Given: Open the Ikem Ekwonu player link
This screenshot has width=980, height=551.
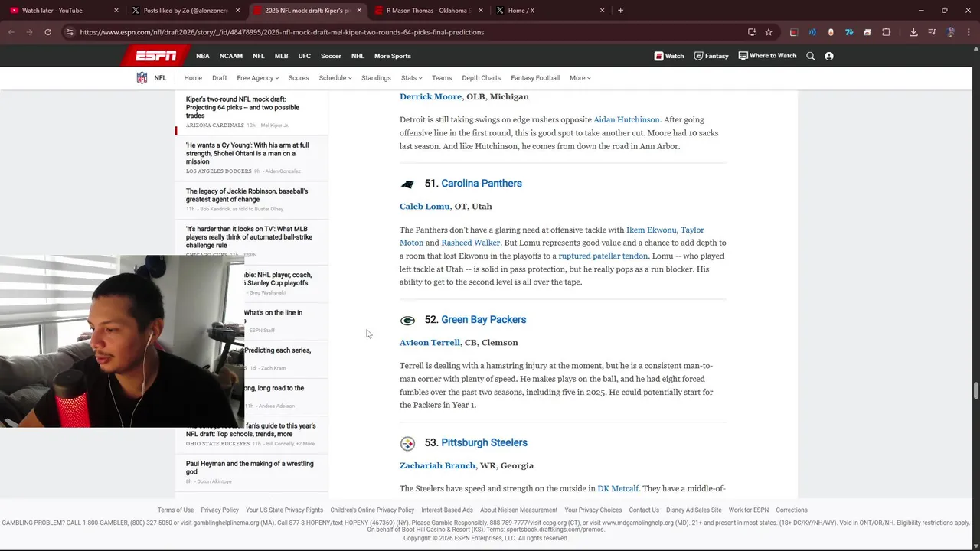Looking at the screenshot, I should (652, 230).
